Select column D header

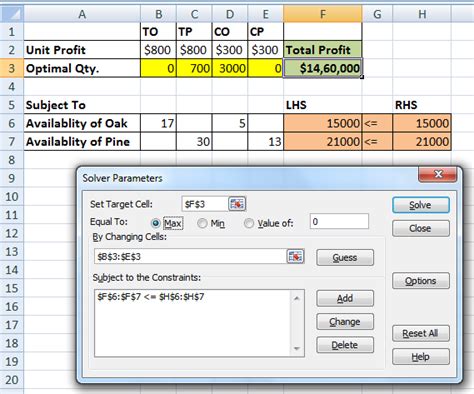coord(230,14)
